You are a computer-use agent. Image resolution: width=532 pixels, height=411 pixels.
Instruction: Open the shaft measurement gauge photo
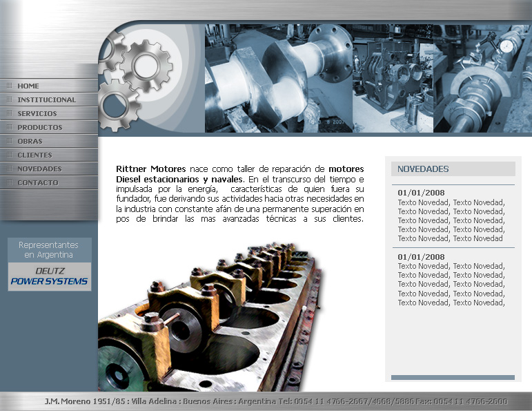coord(482,78)
